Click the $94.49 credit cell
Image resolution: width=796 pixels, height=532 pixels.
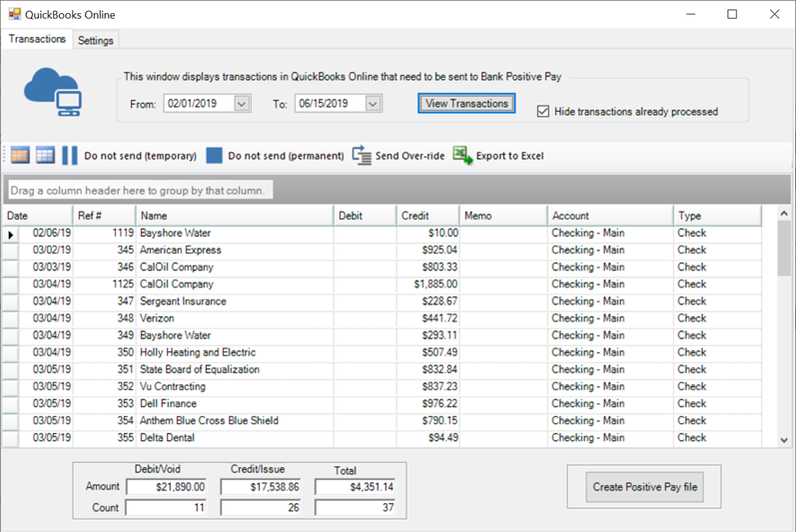tap(427, 437)
